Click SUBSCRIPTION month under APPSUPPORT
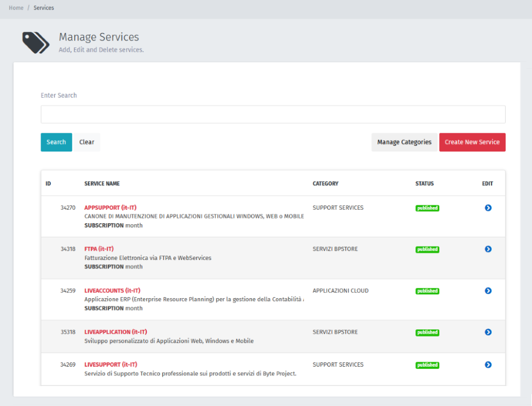 tap(113, 225)
